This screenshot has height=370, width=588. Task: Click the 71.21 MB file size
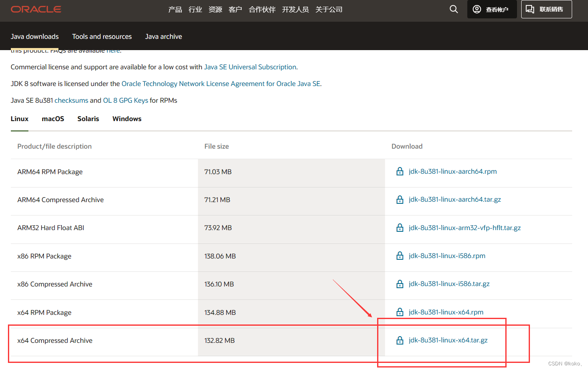(x=217, y=200)
